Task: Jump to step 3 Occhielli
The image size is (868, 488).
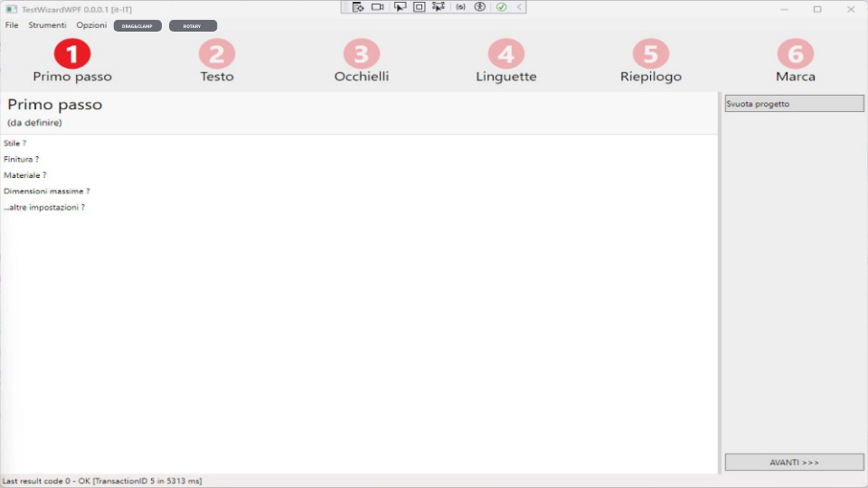Action: 362,54
